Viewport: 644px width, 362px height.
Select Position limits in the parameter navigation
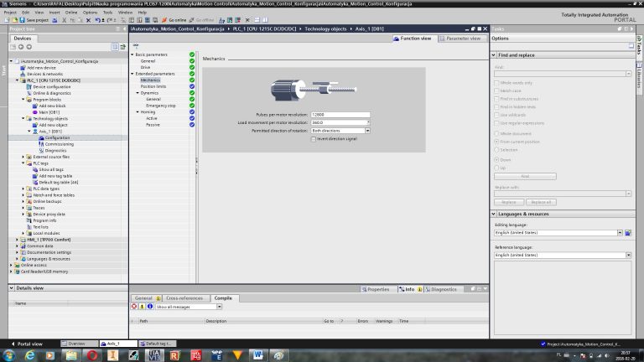pyautogui.click(x=153, y=86)
